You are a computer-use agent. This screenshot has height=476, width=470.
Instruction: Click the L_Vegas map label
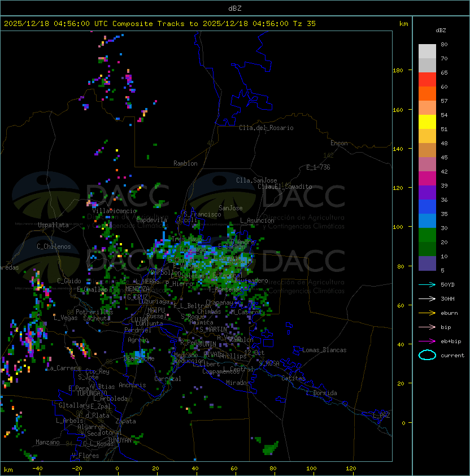pyautogui.click(x=66, y=318)
